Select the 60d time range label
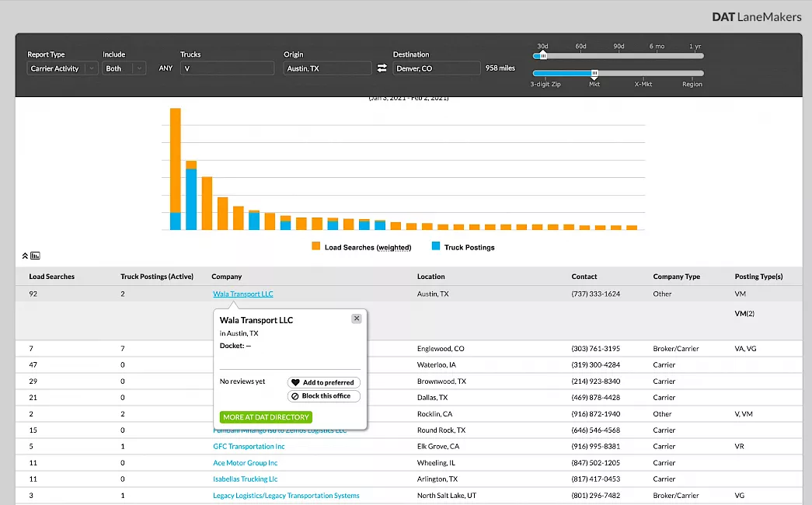 (x=581, y=46)
